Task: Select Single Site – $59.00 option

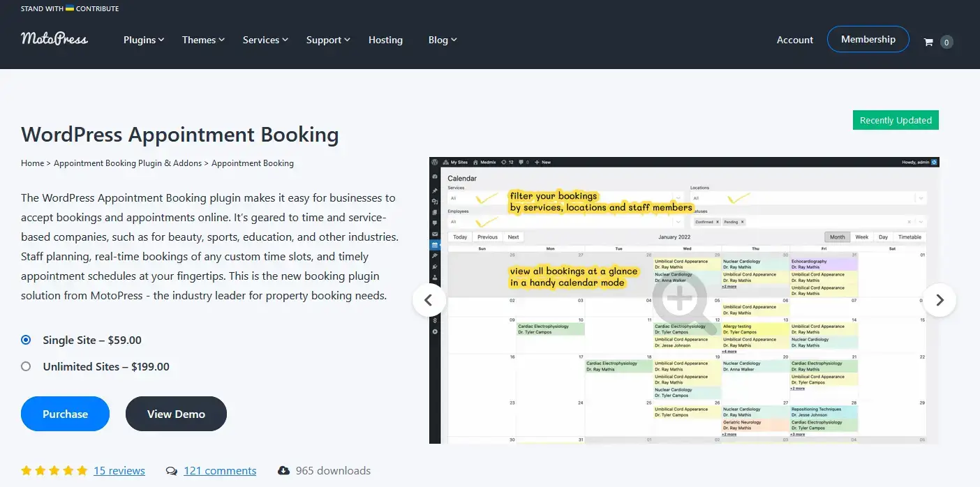Action: (x=26, y=340)
